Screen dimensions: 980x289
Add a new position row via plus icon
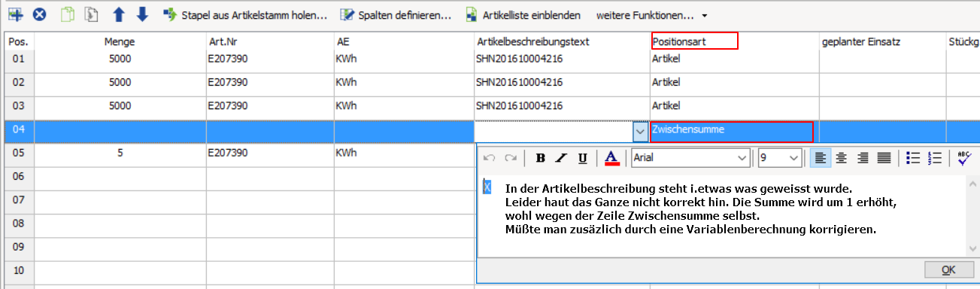[15, 14]
